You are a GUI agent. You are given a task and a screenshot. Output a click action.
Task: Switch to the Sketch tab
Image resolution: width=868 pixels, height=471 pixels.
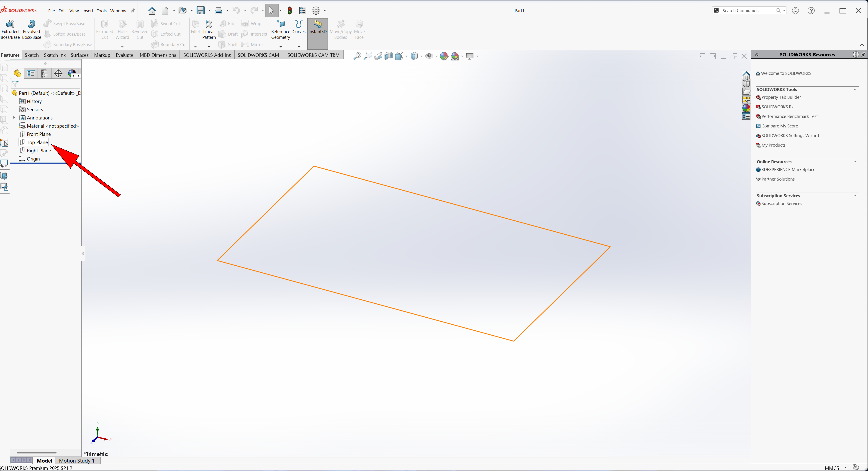[32, 55]
